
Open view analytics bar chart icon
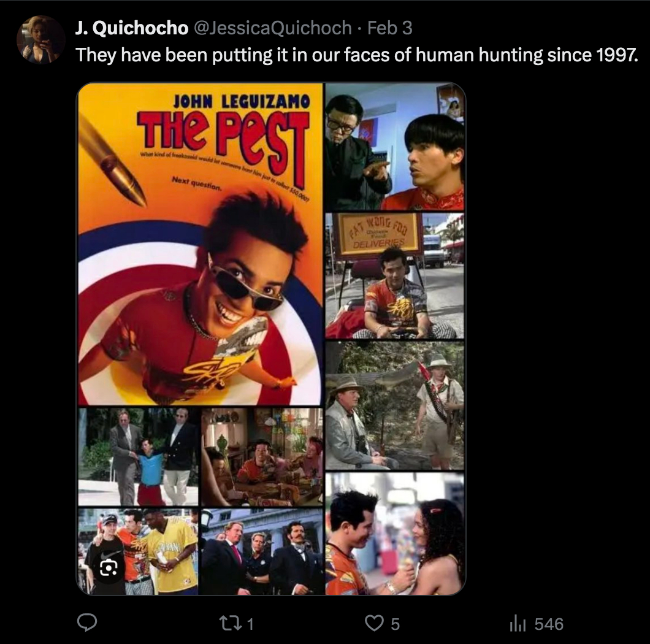tap(518, 624)
